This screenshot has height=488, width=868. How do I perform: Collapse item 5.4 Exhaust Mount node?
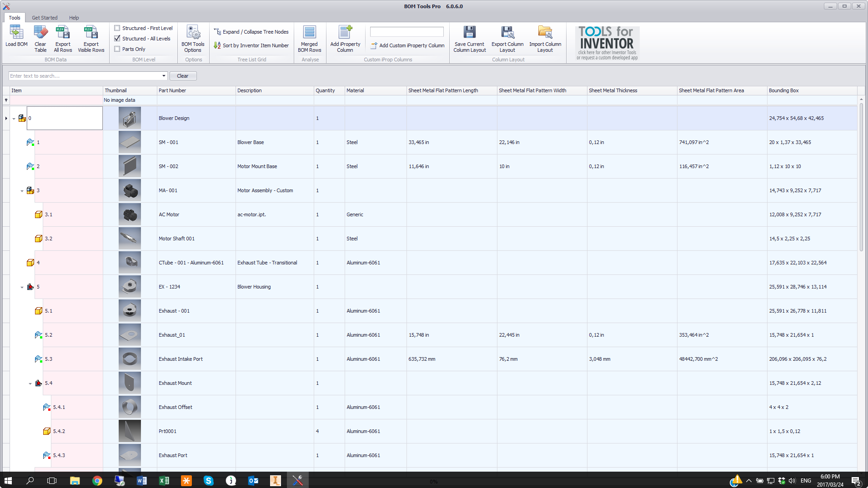click(x=30, y=383)
